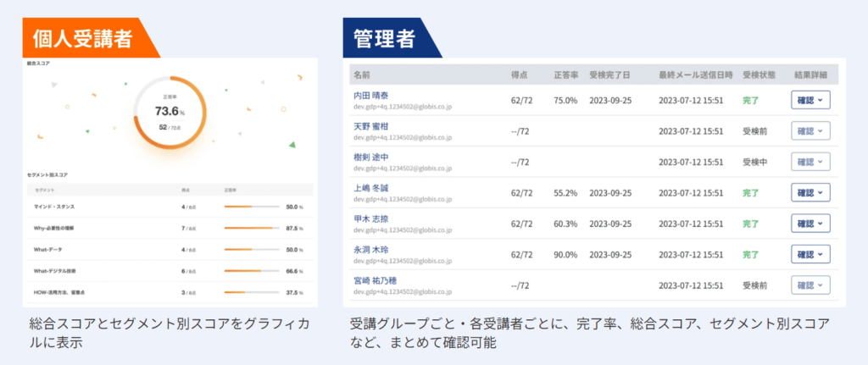Select 樹剣 途中 name link
Screen dimensions: 868x365
click(372, 157)
